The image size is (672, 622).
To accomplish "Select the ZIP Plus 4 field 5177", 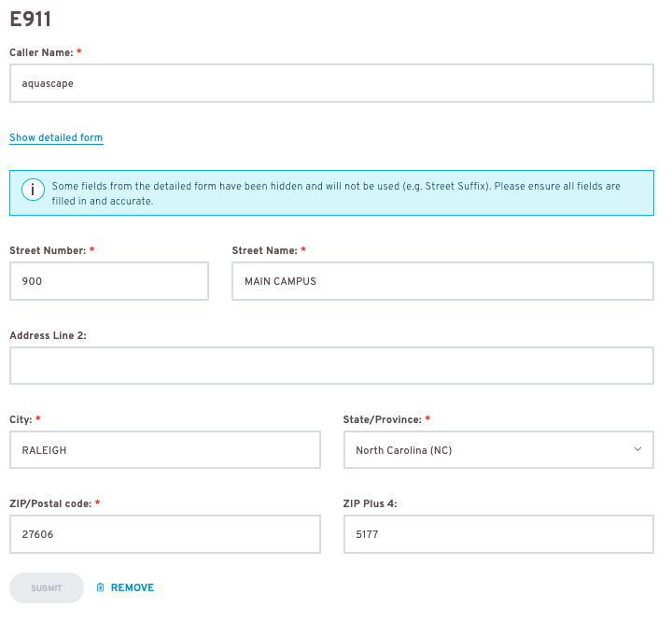I will pos(498,534).
